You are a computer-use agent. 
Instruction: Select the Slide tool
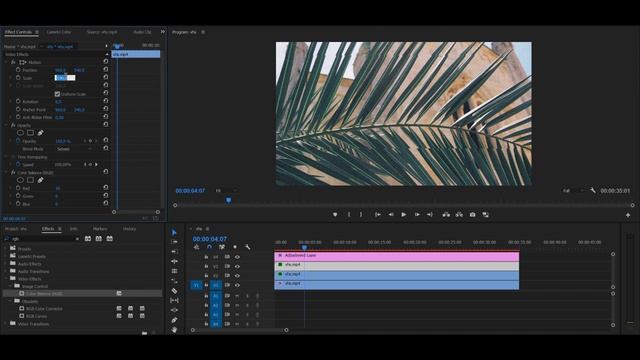click(174, 310)
